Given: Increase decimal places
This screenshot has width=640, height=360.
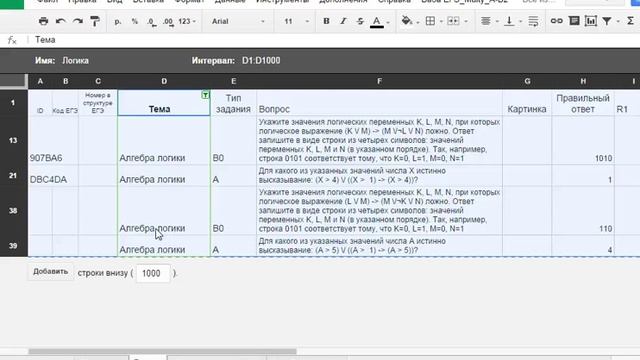Looking at the screenshot, I should (168, 21).
